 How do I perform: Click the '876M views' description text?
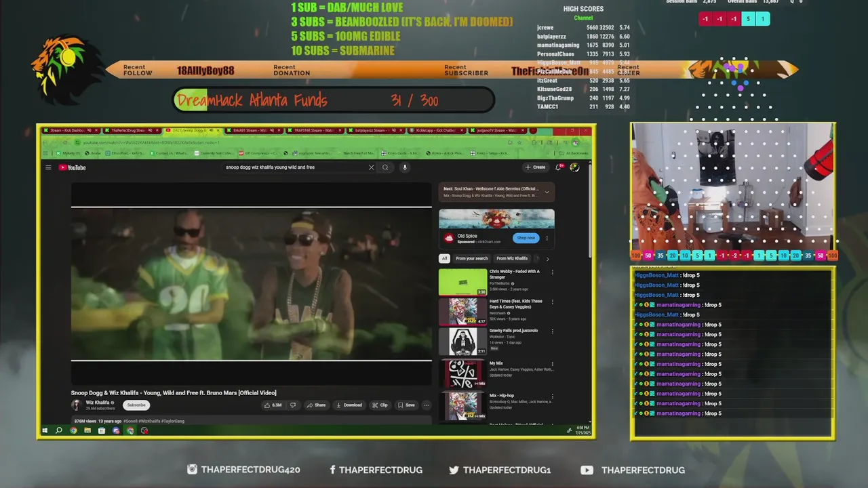(85, 421)
